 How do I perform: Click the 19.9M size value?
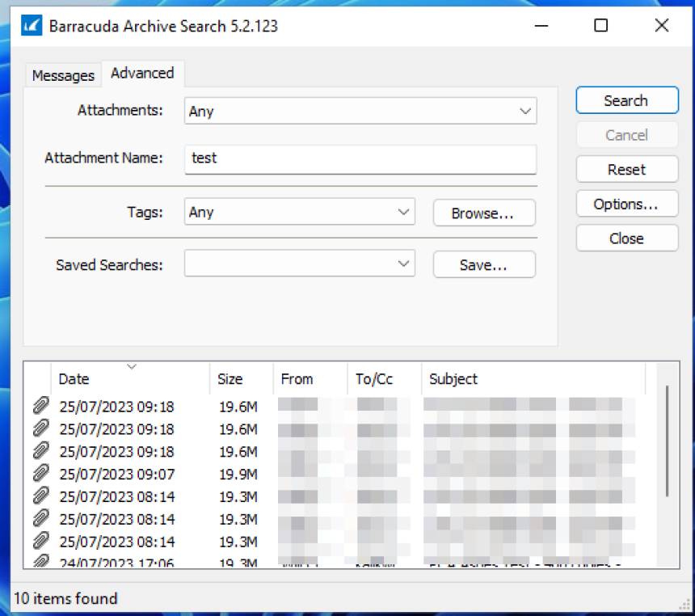click(x=238, y=474)
